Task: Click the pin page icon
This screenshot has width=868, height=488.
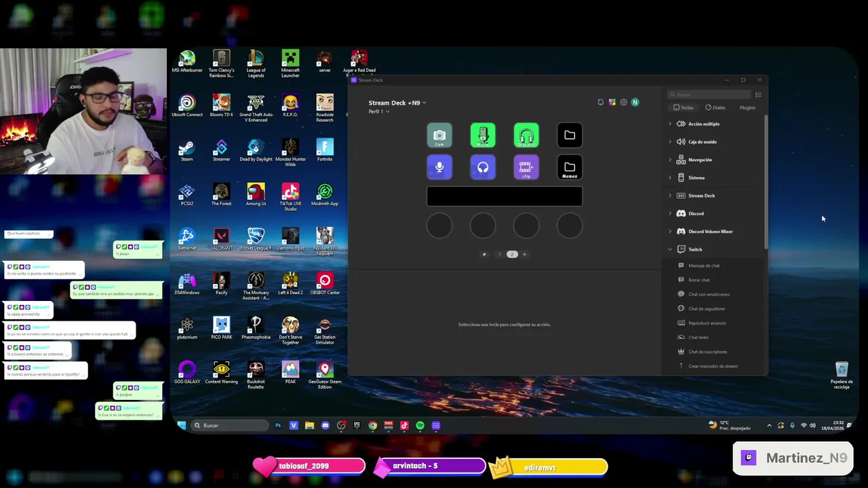Action: pos(484,254)
